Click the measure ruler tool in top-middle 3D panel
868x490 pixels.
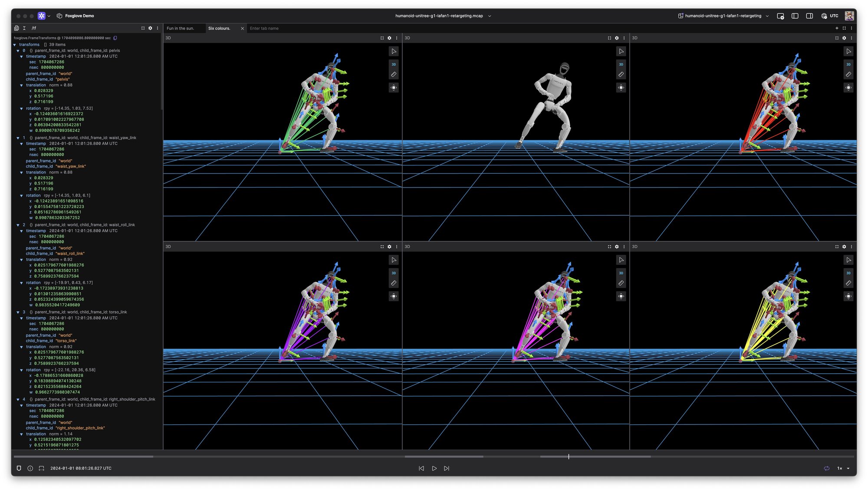tap(621, 75)
